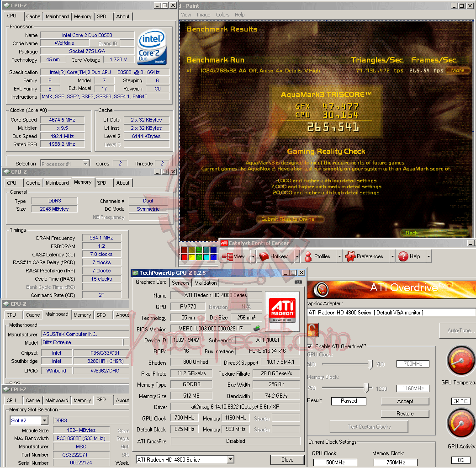Open About tab in topmost CPU-Z window

click(122, 16)
